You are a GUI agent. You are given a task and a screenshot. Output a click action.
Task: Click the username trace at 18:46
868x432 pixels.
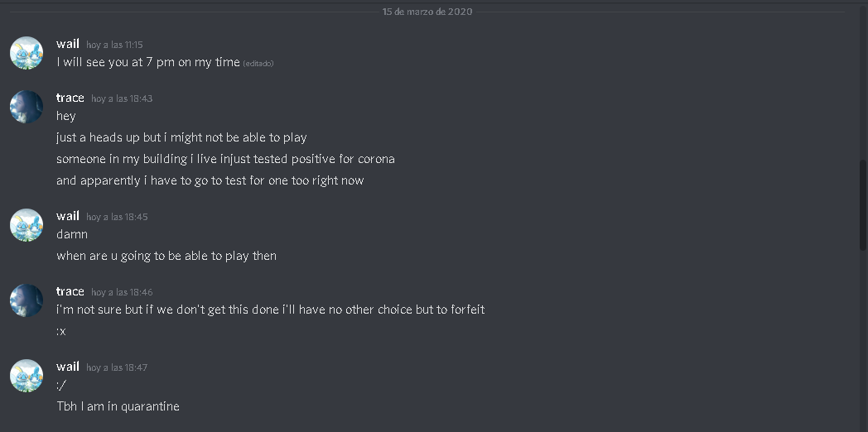pyautogui.click(x=70, y=291)
